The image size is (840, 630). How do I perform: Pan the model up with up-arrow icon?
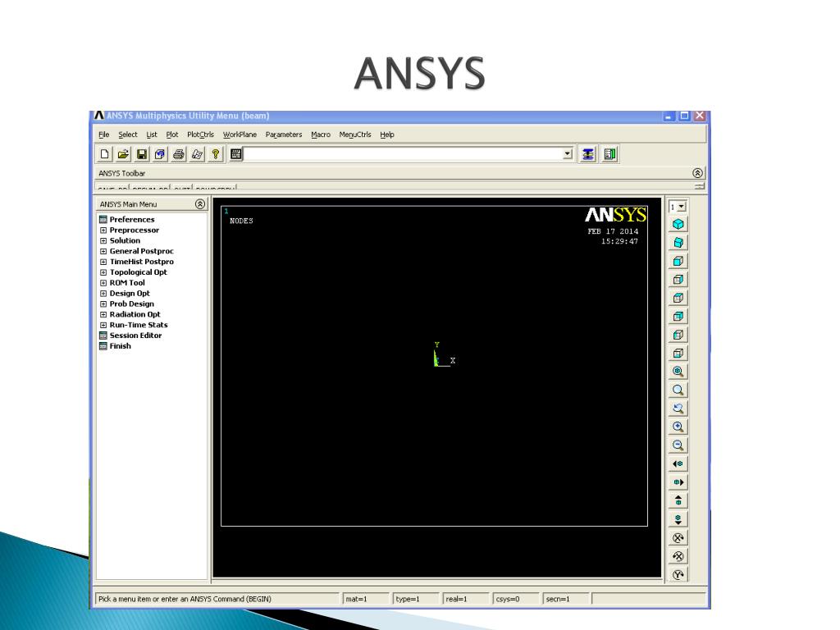(x=678, y=501)
